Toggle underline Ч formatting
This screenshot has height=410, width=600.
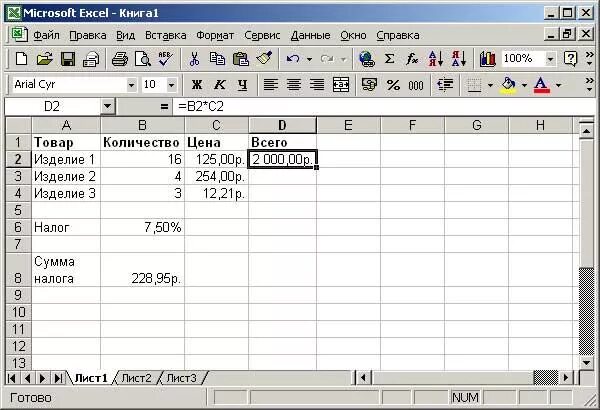243,85
